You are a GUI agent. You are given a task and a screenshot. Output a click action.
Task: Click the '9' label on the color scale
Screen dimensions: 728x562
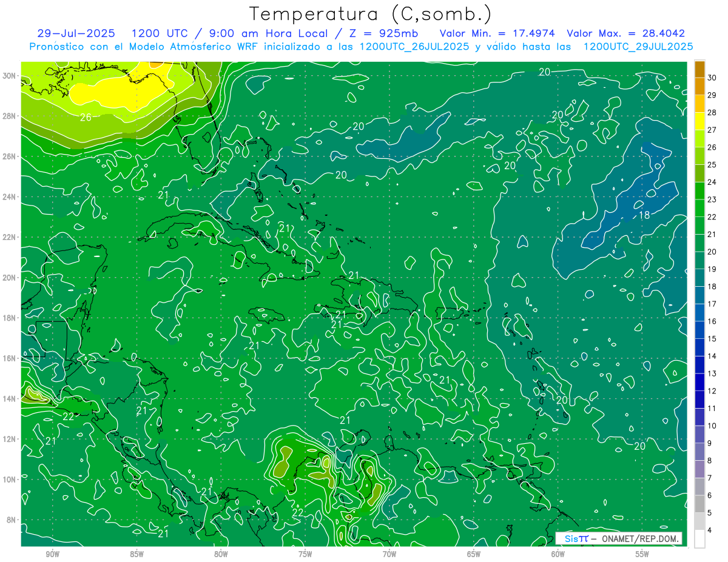pos(710,443)
